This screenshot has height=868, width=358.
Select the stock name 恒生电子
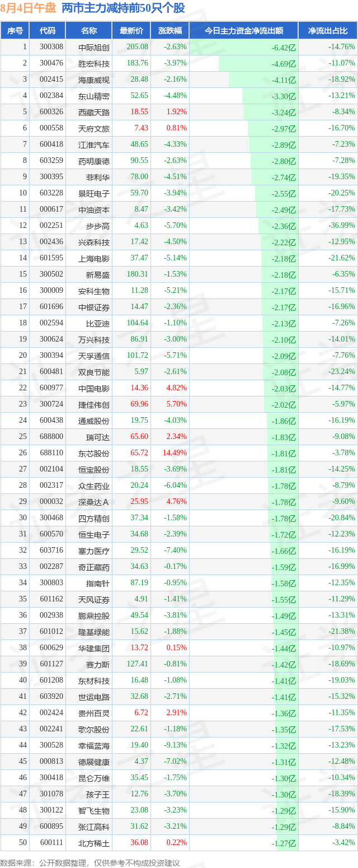[94, 534]
